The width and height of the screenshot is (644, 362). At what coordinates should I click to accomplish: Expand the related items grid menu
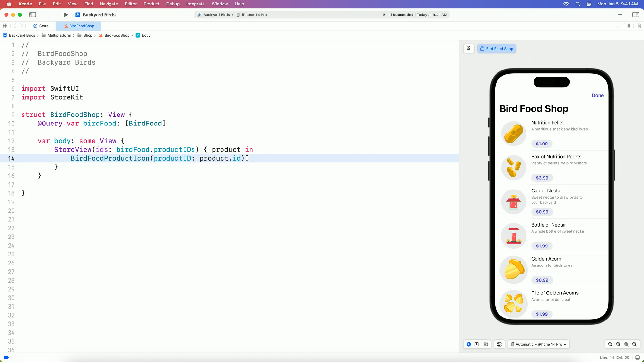click(5, 26)
